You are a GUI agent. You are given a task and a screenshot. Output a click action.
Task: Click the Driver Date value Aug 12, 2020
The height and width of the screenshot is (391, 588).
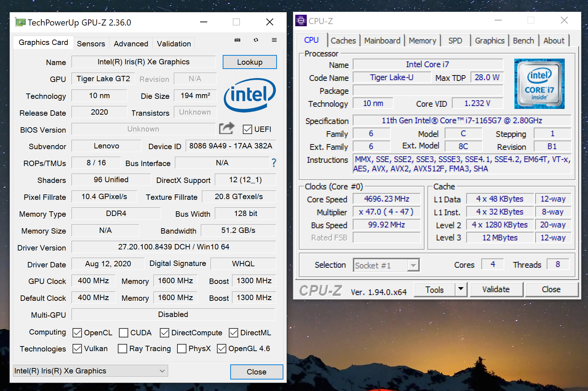tap(108, 264)
